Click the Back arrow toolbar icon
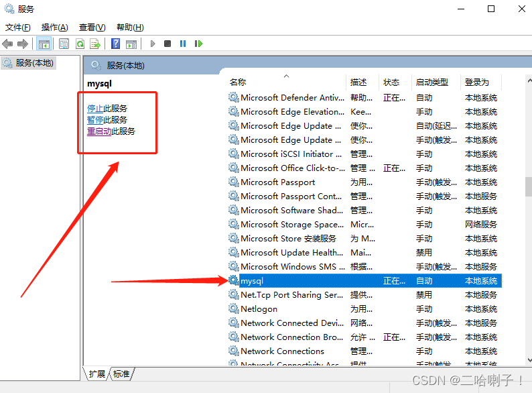The image size is (532, 393). point(7,44)
